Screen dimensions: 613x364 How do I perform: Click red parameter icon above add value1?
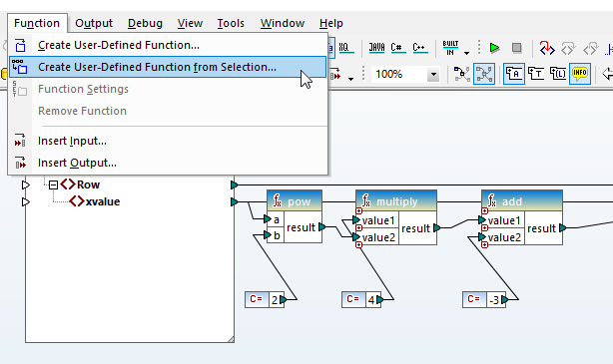pyautogui.click(x=485, y=211)
